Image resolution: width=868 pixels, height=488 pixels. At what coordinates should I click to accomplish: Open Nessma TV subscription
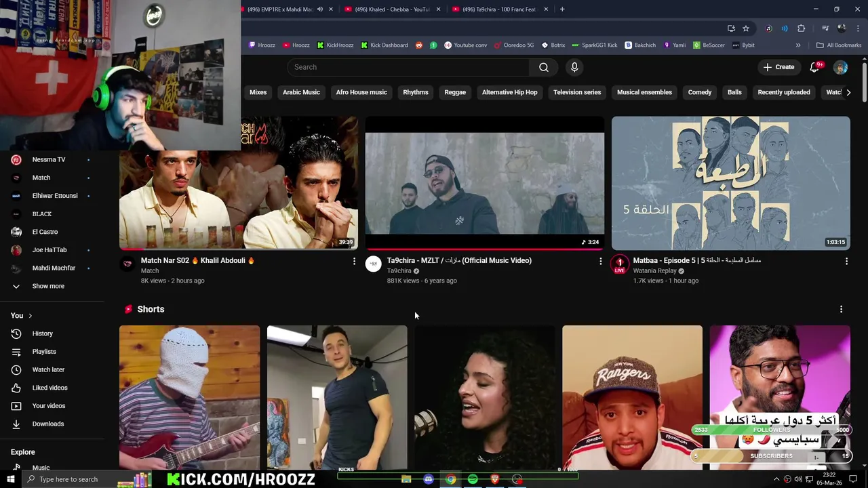[x=49, y=159]
